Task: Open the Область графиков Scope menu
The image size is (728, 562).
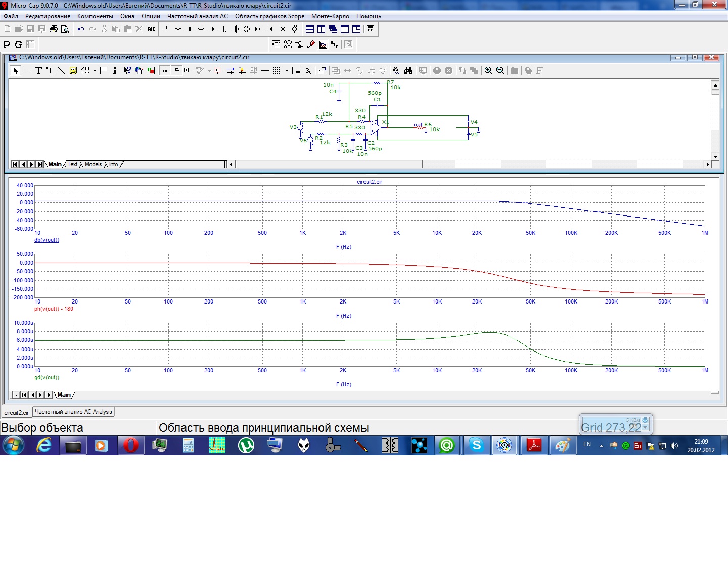Action: [269, 16]
